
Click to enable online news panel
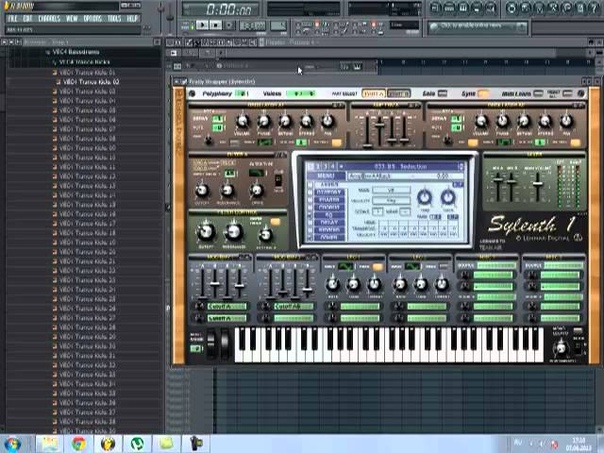click(x=477, y=26)
